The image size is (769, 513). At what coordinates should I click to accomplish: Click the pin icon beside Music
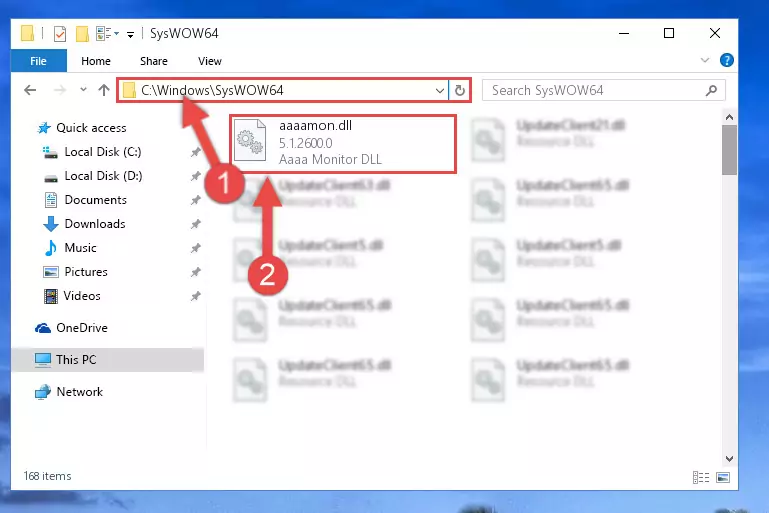(196, 248)
